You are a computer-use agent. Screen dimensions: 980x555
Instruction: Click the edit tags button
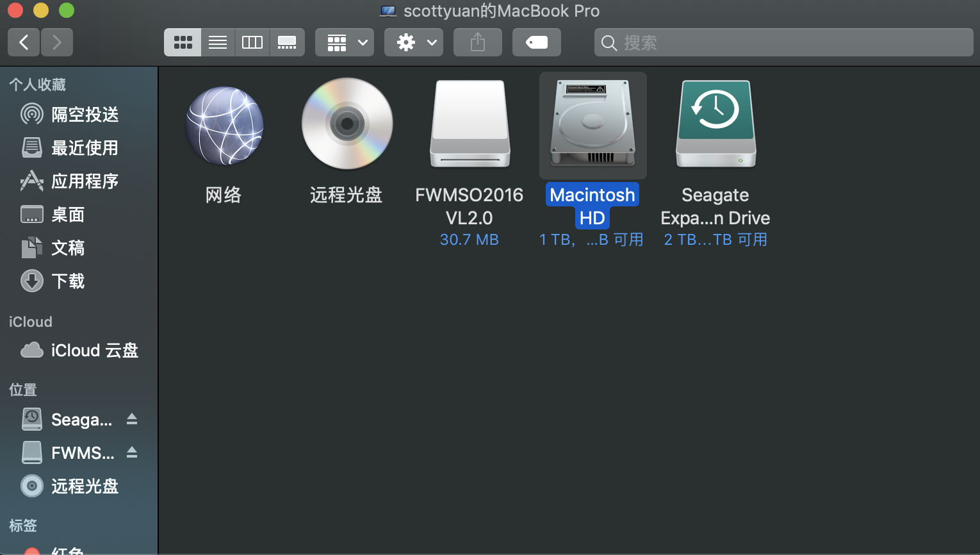(x=537, y=42)
